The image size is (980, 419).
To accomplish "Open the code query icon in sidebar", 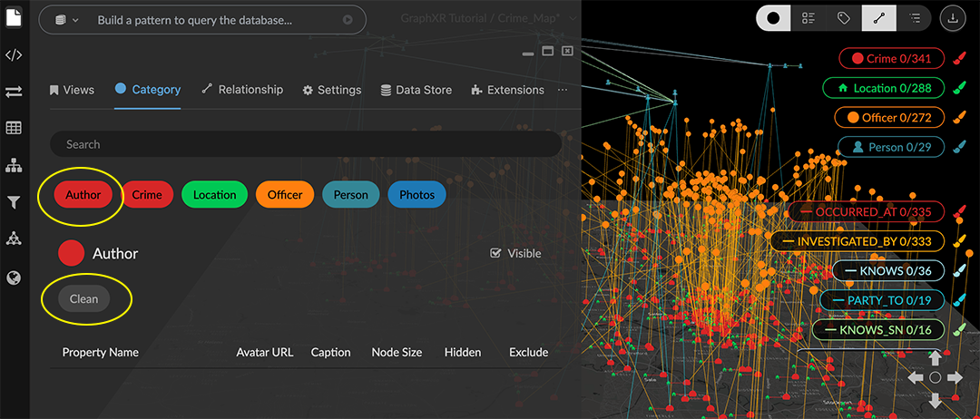I will (x=14, y=54).
